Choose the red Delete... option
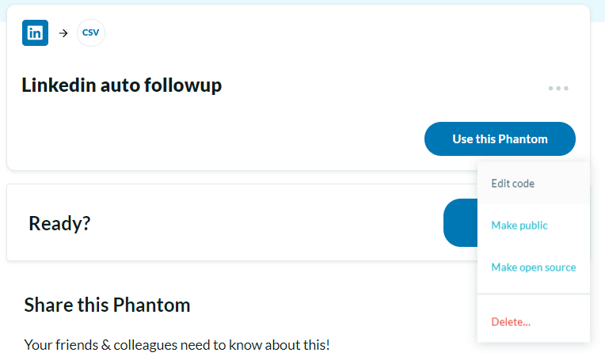The width and height of the screenshot is (605, 364). click(511, 322)
